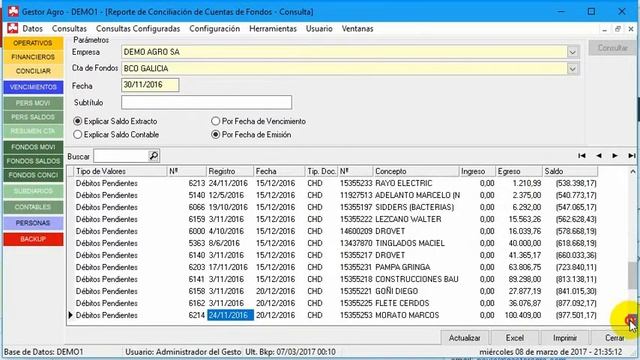Screen dimensions: 640x360
Task: Click the Cerrar button
Action: coord(614,338)
